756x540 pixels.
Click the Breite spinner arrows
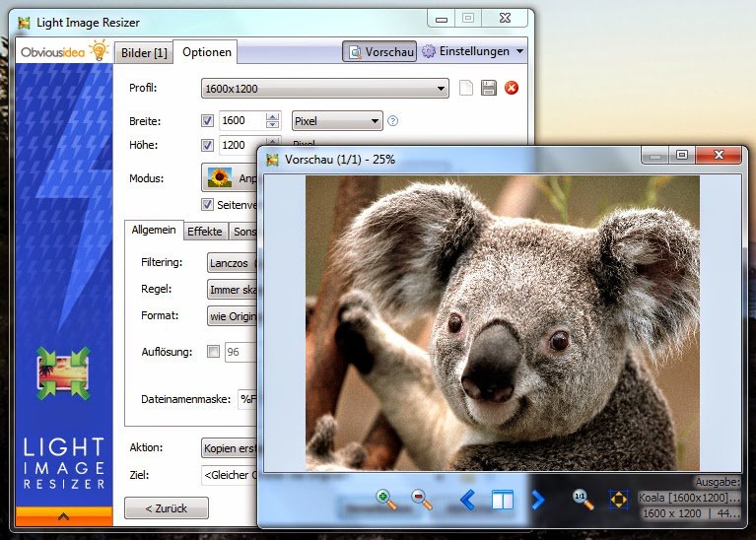pyautogui.click(x=272, y=120)
